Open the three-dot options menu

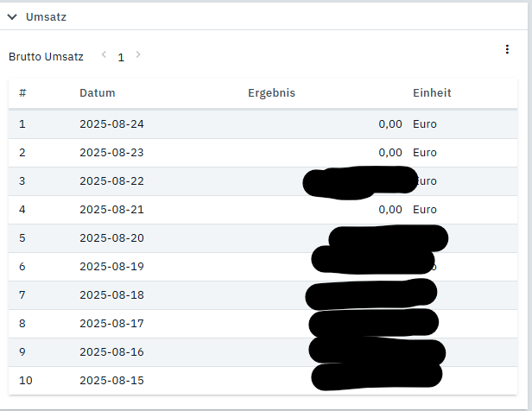coord(507,49)
